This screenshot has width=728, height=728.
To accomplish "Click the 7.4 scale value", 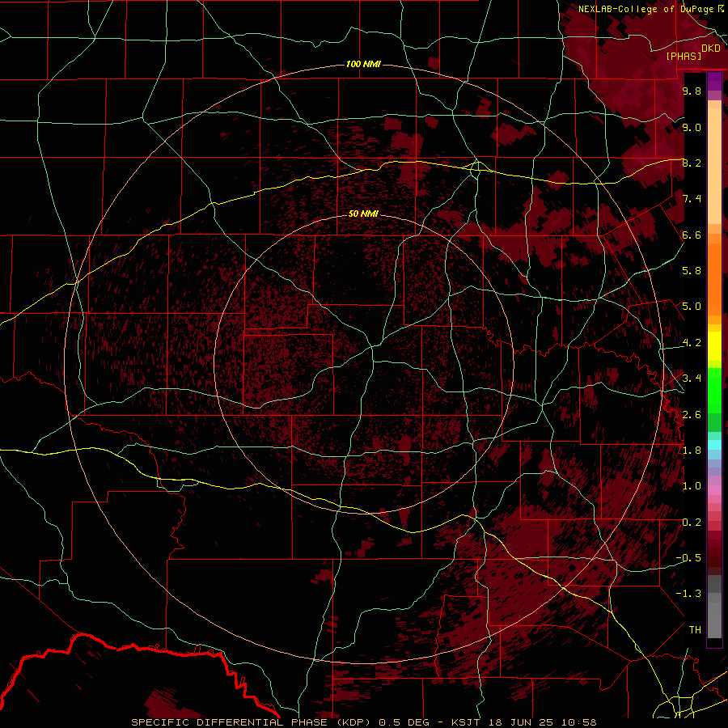I will [692, 199].
